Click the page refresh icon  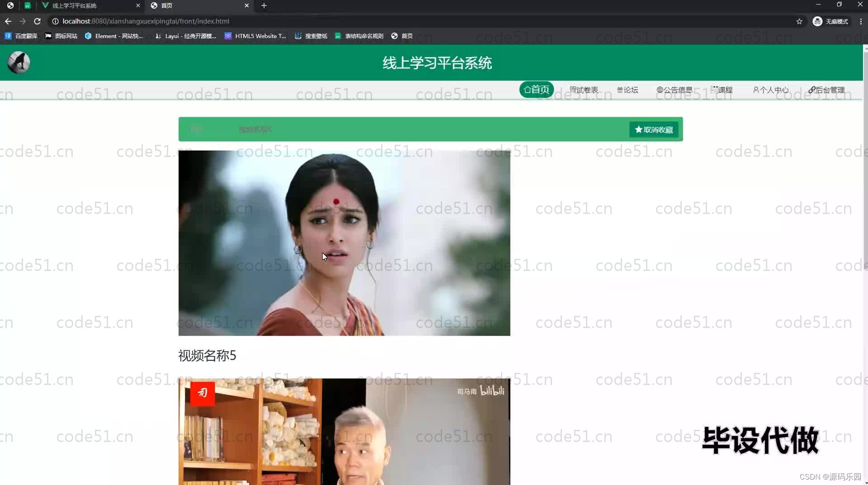point(38,21)
